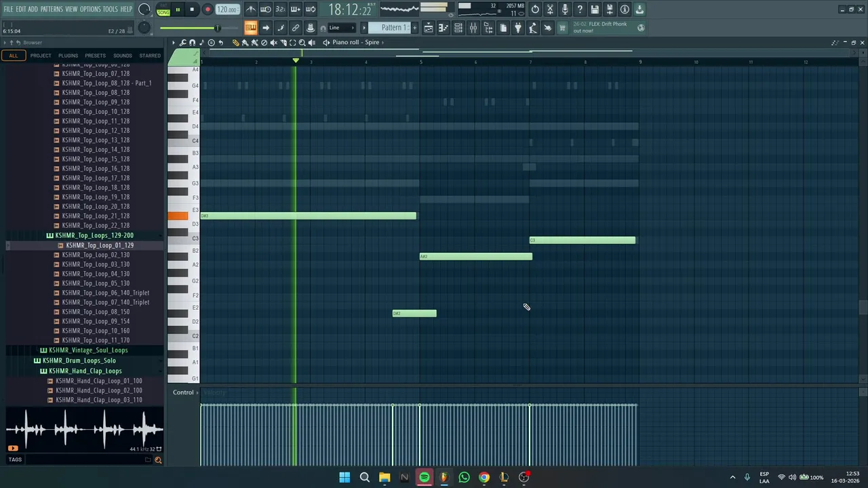Open the plugin picker plug icon
The height and width of the screenshot is (488, 868).
pyautogui.click(x=518, y=28)
